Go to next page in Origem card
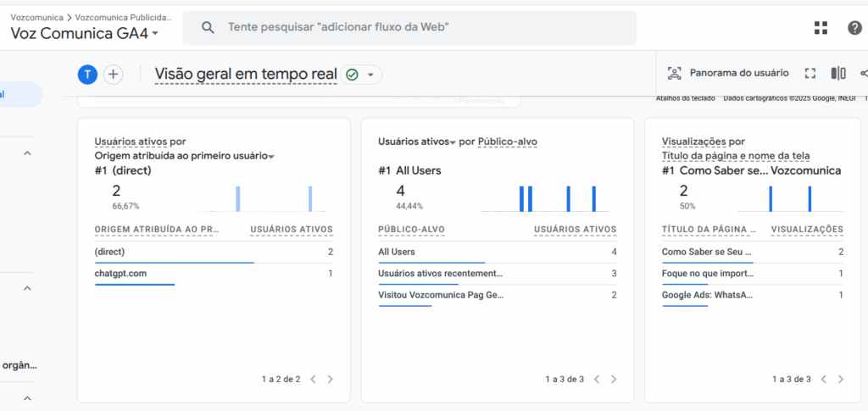Viewport: 868px width, 411px height. coord(331,380)
